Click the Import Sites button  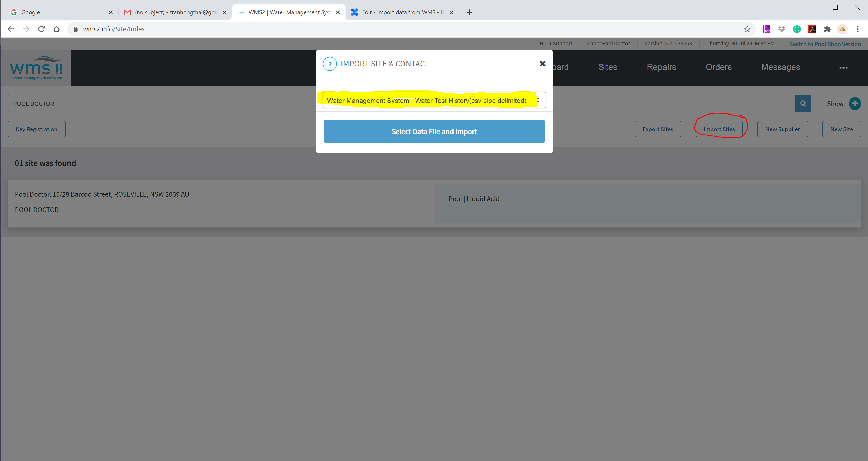point(719,129)
